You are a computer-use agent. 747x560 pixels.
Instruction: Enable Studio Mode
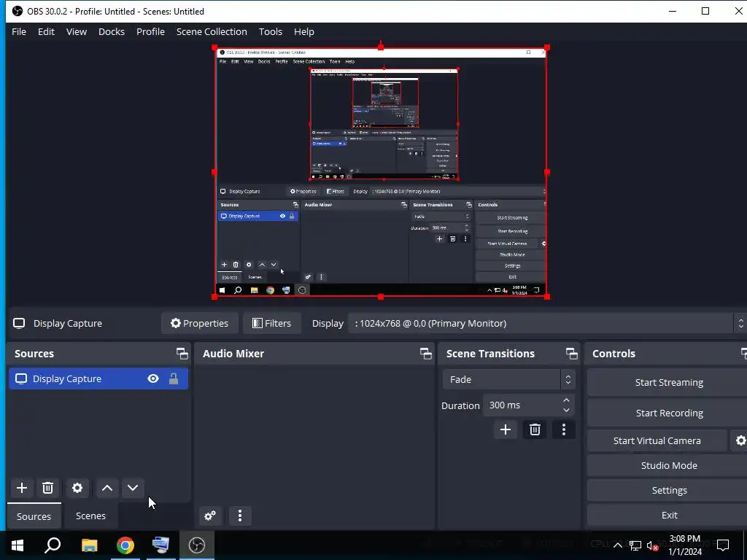(668, 465)
